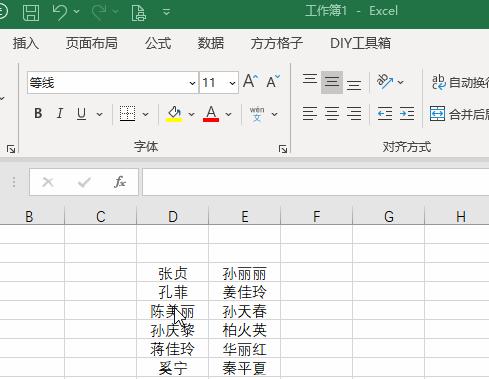Open underline style dropdown arrow
The image size is (489, 379).
pos(99,114)
